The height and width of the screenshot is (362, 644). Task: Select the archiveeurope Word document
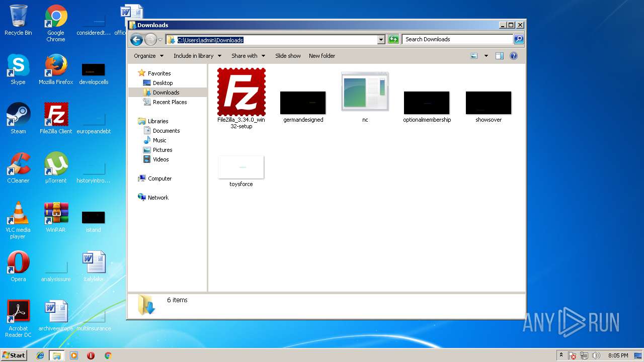[56, 316]
